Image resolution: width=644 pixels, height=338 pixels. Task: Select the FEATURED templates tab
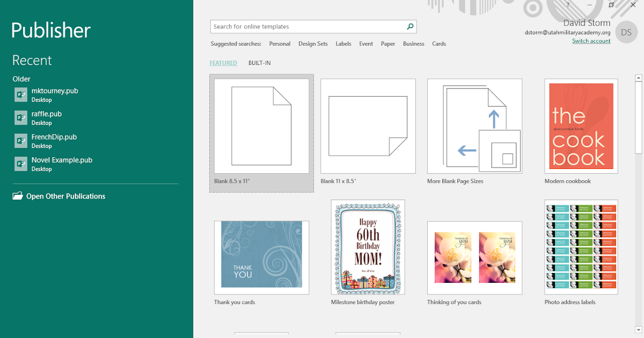tap(223, 63)
